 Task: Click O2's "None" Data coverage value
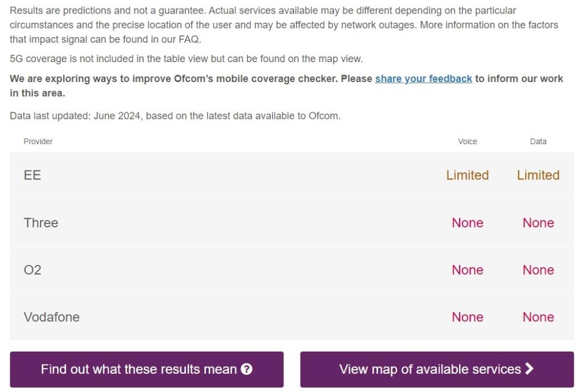[x=538, y=270]
